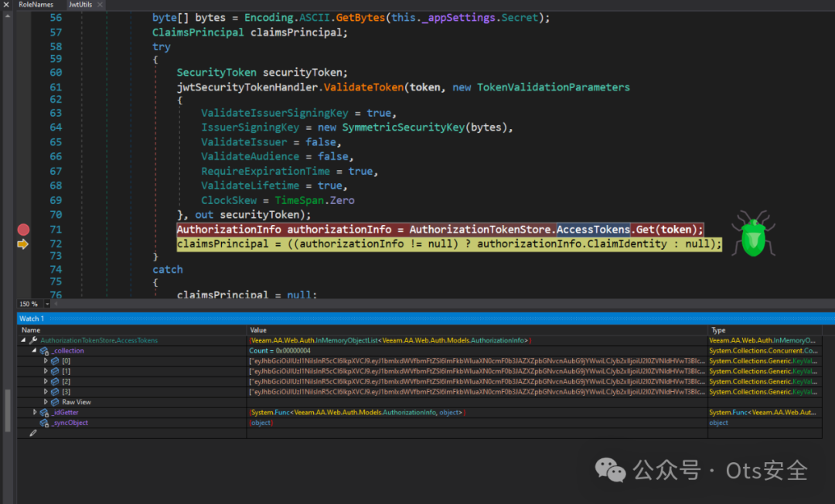Screen dimensions: 835x504
Task: Click the Name column header
Action: pos(31,330)
